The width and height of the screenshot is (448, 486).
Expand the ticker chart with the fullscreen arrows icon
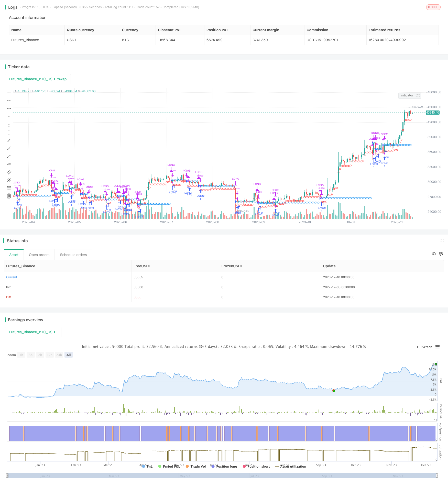(x=418, y=95)
